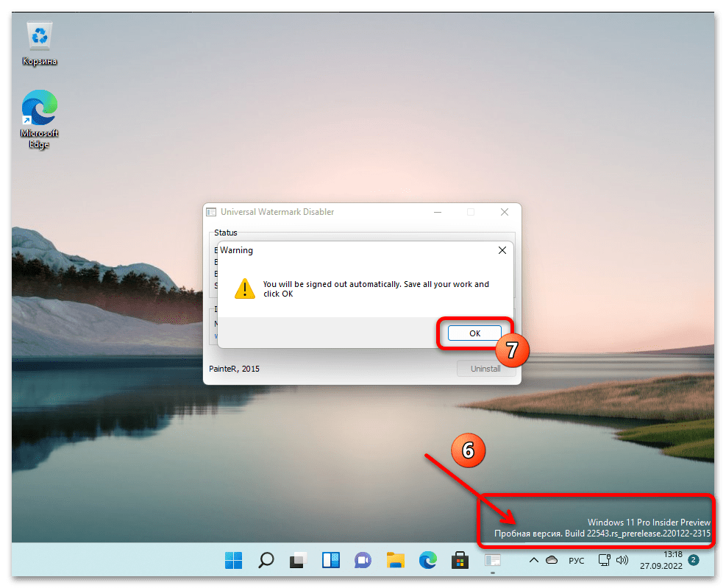Close the Warning dialog
Screen dimensions: 726x588
point(502,250)
